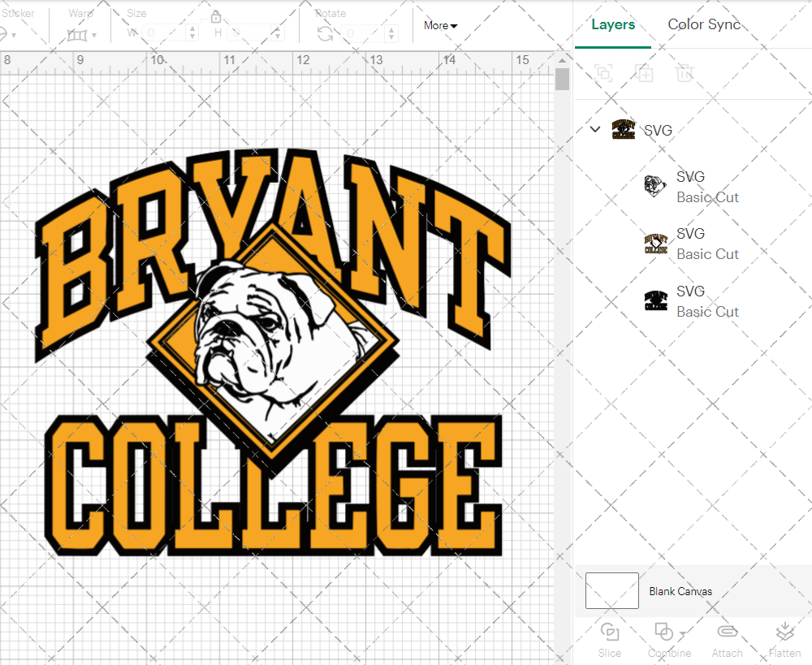Click the Duplicate icon in Layers panel
The image size is (812, 665).
[645, 73]
